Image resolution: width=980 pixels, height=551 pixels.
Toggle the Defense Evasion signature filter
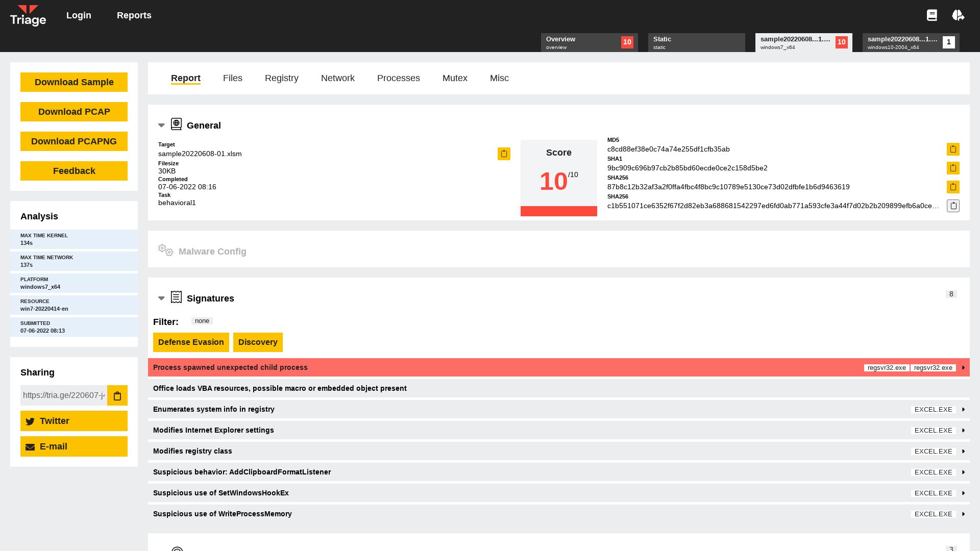point(191,342)
